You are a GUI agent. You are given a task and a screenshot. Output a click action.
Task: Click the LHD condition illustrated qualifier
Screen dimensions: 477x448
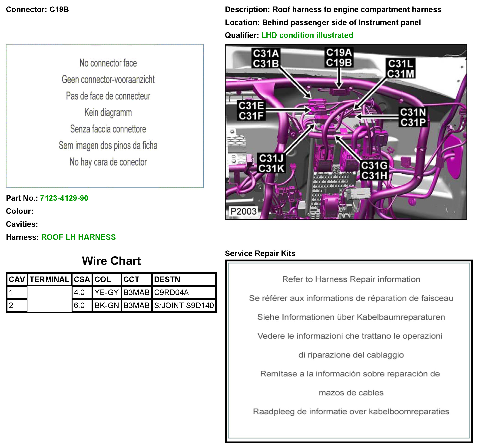[307, 35]
